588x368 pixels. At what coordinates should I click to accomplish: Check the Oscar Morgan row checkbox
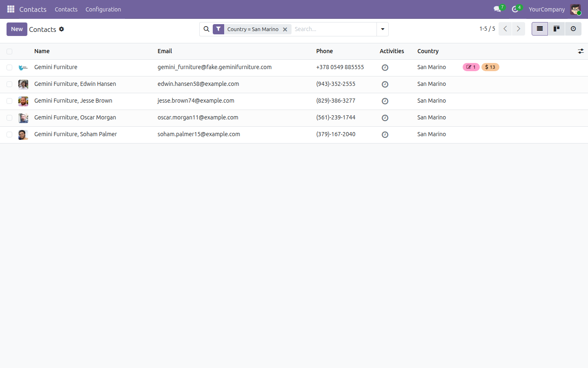point(9,118)
